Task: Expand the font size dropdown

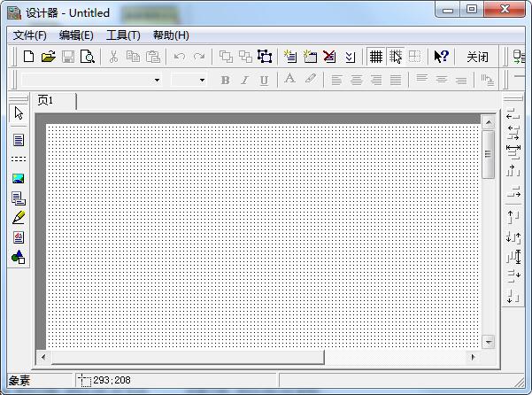Action: [202, 80]
